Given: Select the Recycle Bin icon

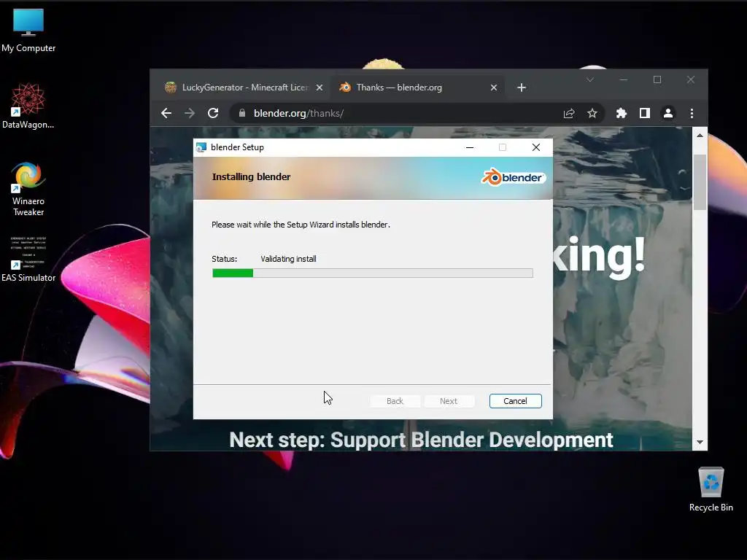Looking at the screenshot, I should (711, 489).
